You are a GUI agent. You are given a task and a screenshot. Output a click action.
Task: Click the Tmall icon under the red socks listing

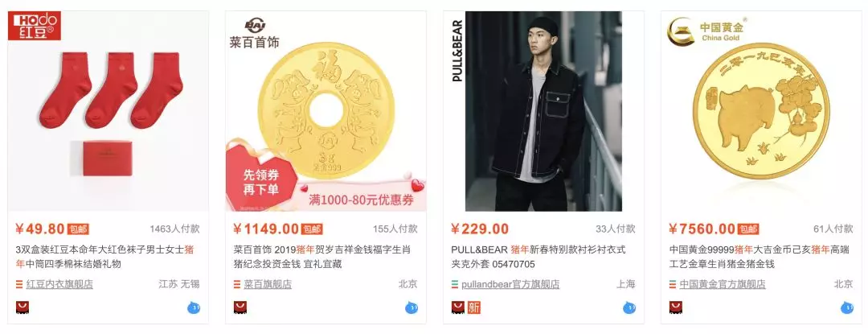point(23,308)
